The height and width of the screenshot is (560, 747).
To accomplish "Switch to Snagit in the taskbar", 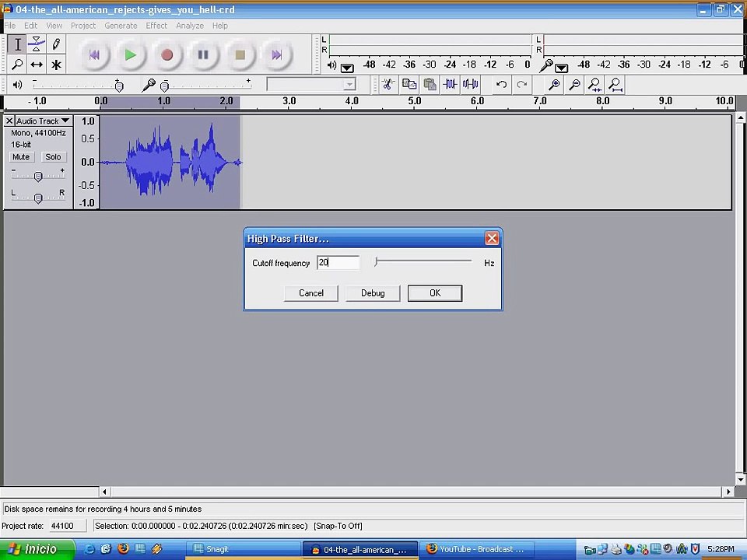I will coord(243,549).
